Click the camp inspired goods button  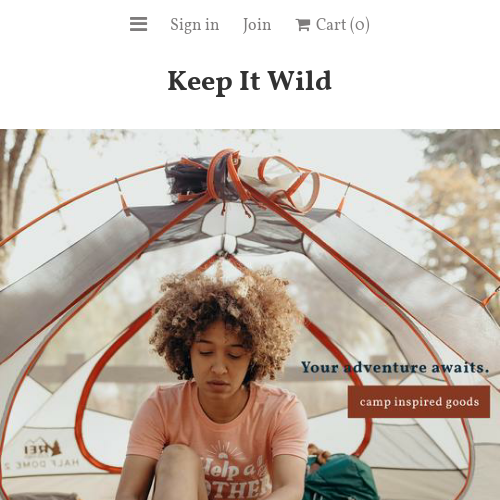coord(419,402)
